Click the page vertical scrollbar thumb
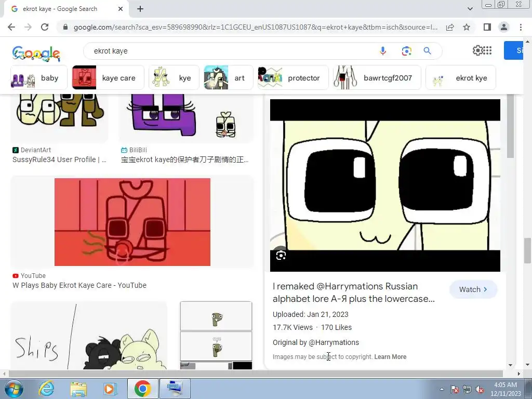532x399 pixels. coord(527,250)
